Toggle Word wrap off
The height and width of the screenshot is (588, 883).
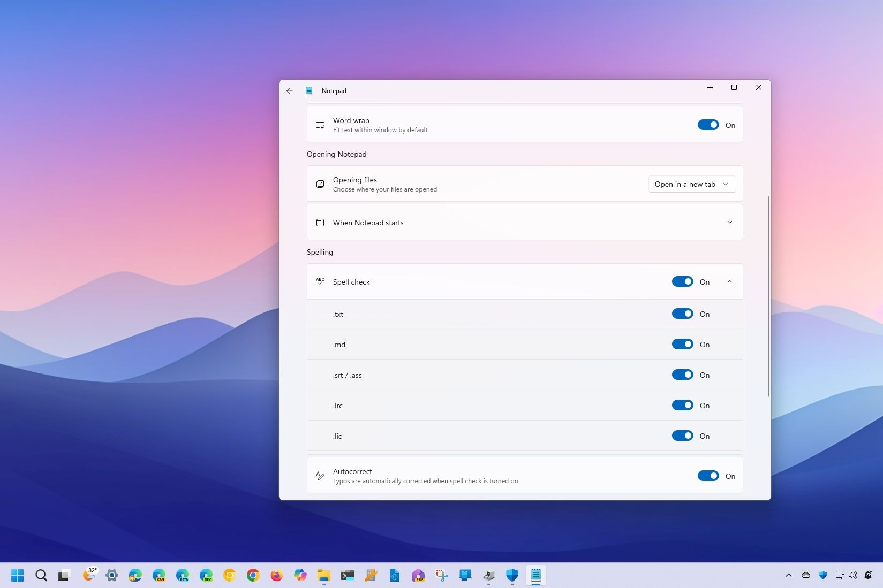click(708, 124)
